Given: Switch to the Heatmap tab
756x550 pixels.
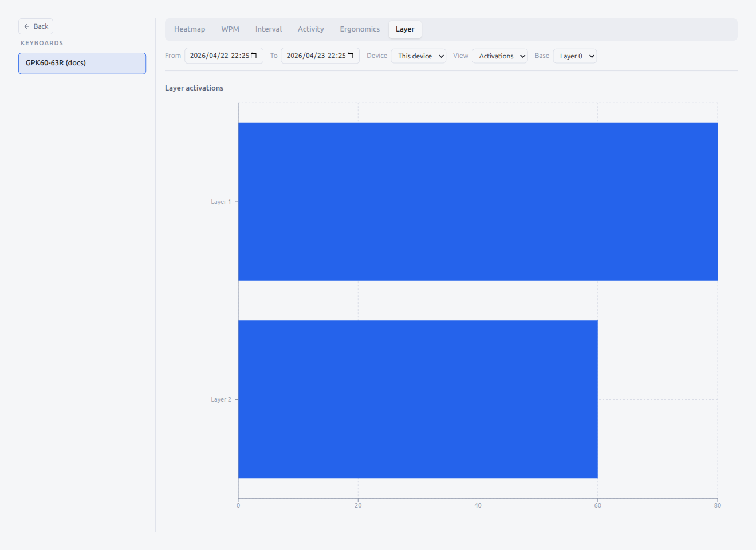Looking at the screenshot, I should coord(190,29).
